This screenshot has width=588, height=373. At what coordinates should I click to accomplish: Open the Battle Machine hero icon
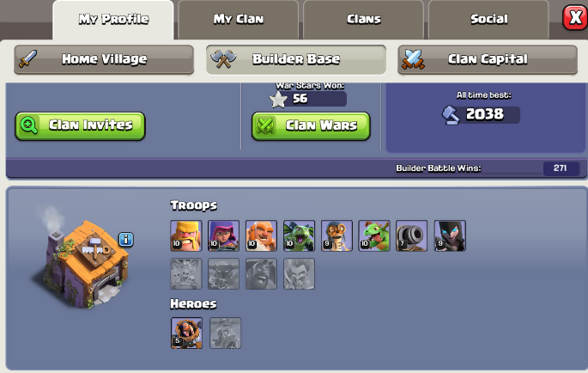tap(187, 333)
